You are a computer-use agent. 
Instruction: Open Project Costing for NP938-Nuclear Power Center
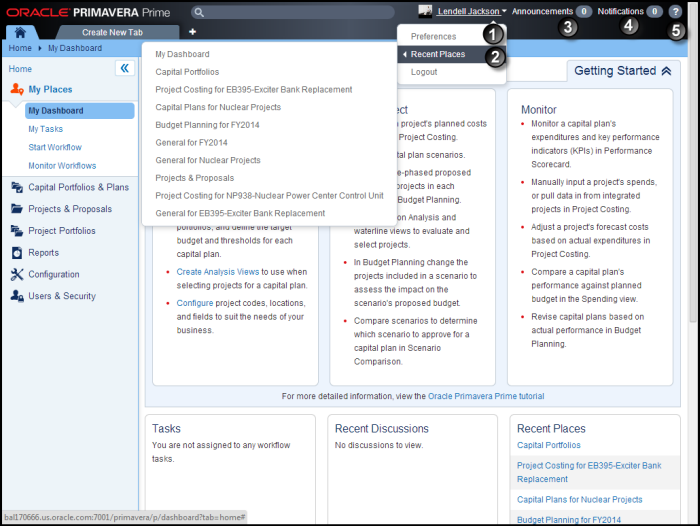[x=269, y=196]
